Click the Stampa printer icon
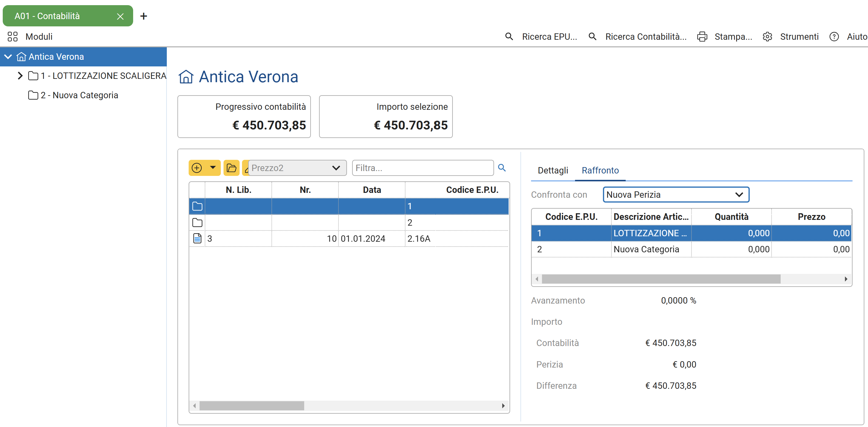This screenshot has width=868, height=427. 702,36
